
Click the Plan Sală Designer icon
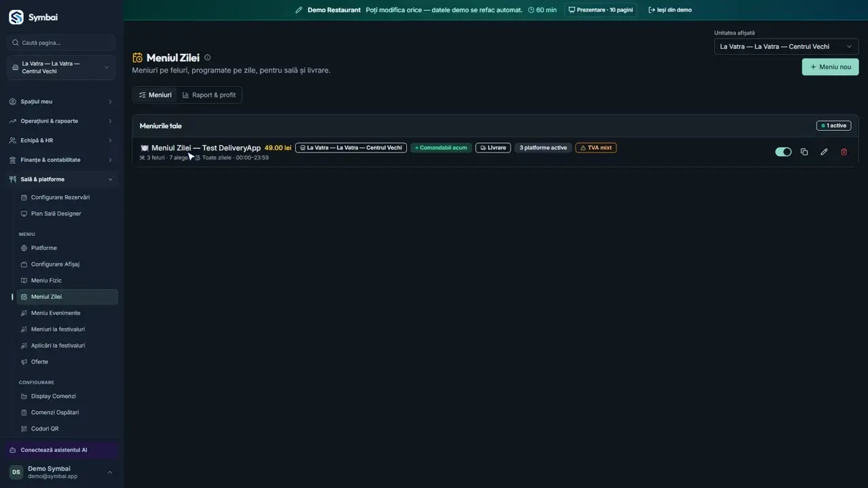click(x=24, y=213)
